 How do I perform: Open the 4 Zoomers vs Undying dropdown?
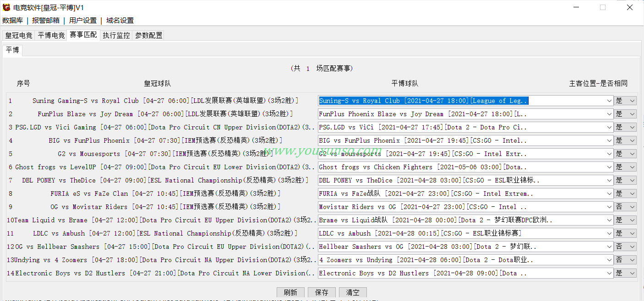[609, 260]
